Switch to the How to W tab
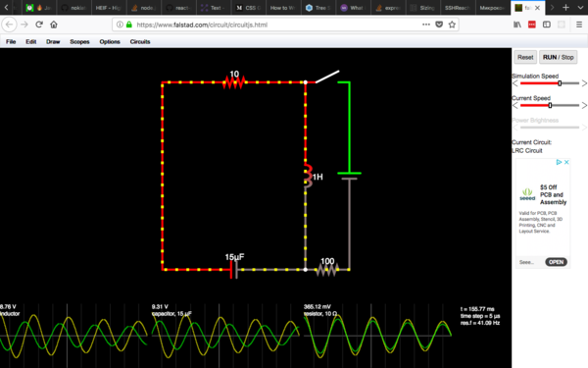Image resolution: width=588 pixels, height=368 pixels. pos(283,8)
